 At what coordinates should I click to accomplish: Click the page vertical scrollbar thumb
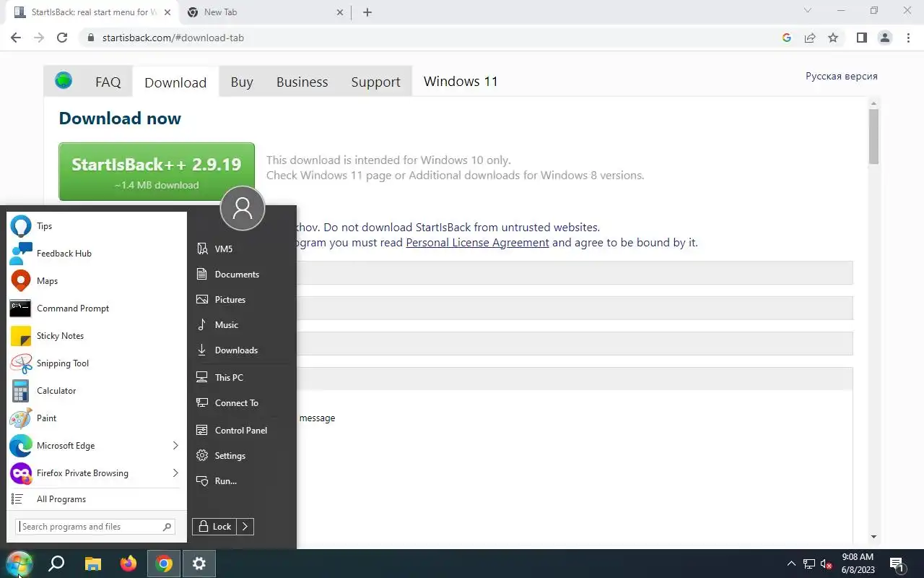873,137
